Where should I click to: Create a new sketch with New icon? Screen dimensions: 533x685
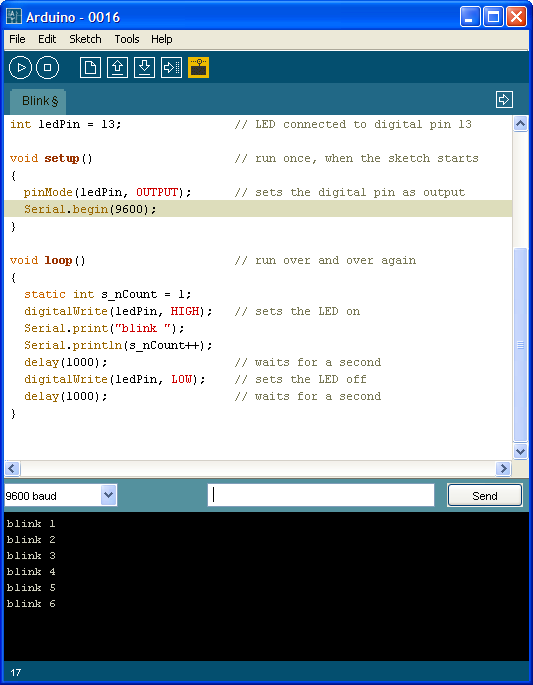[90, 68]
